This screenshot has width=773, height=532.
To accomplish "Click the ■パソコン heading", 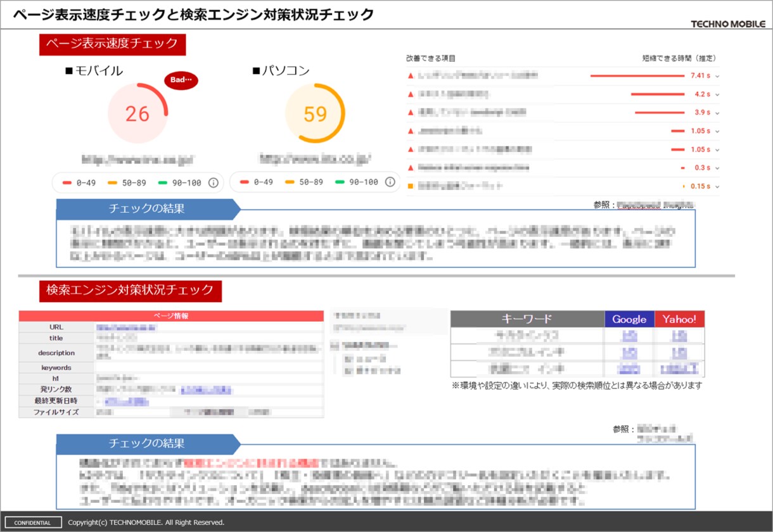I will 281,70.
